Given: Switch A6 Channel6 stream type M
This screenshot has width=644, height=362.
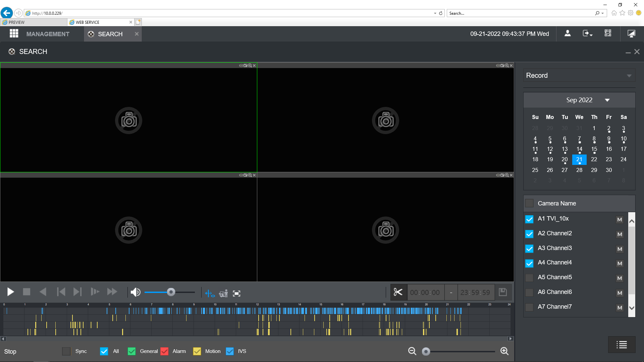Looking at the screenshot, I should [x=620, y=293].
